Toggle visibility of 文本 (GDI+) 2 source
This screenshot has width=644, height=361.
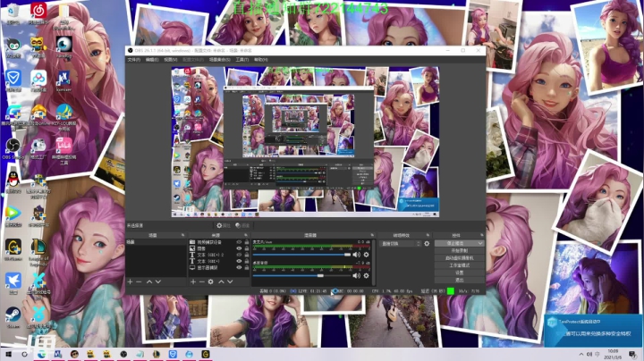[x=239, y=255]
